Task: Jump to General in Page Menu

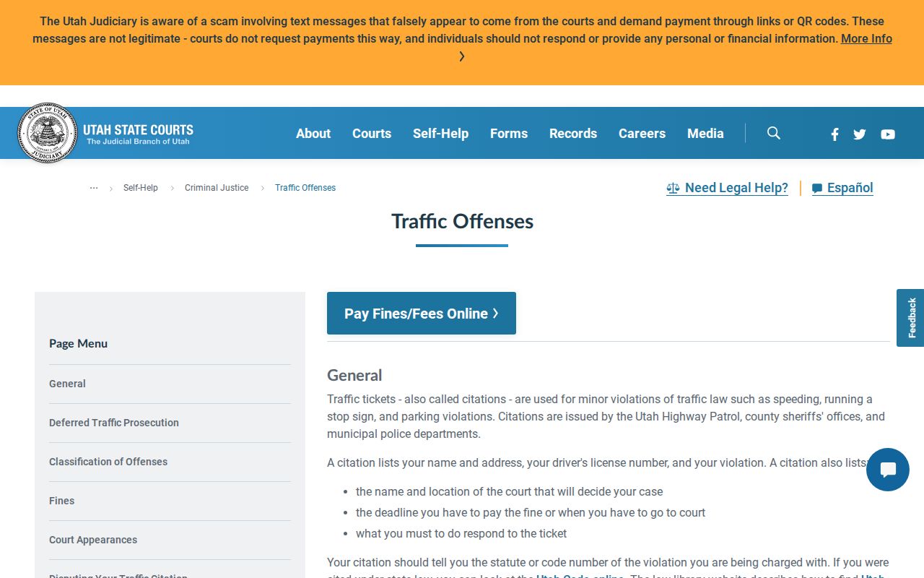Action: pyautogui.click(x=67, y=384)
